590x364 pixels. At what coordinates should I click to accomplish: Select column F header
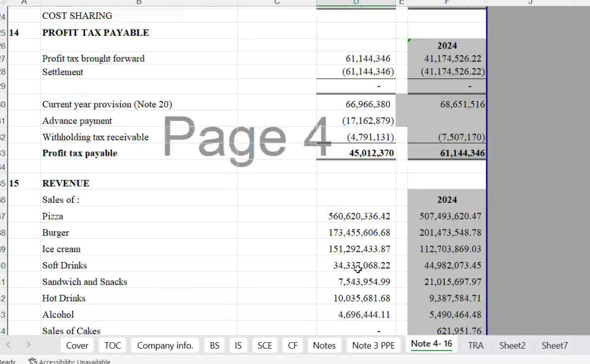447,2
